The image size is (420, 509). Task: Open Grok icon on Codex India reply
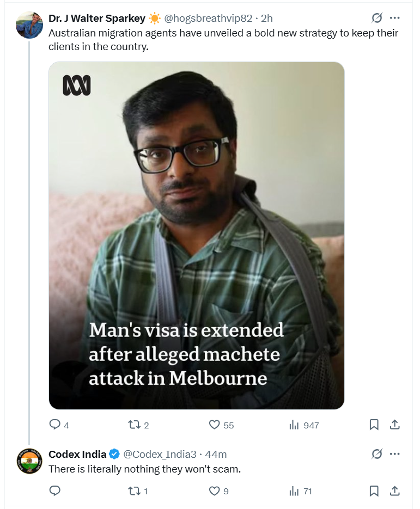(x=376, y=454)
